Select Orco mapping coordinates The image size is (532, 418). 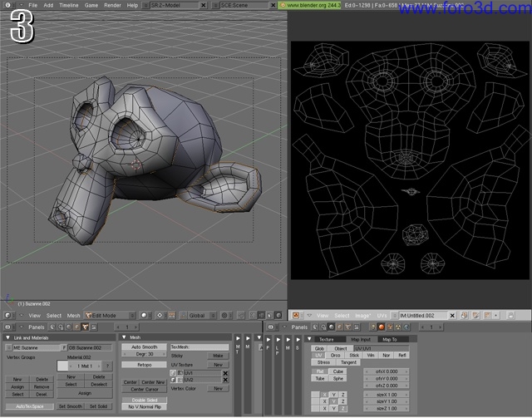point(335,355)
